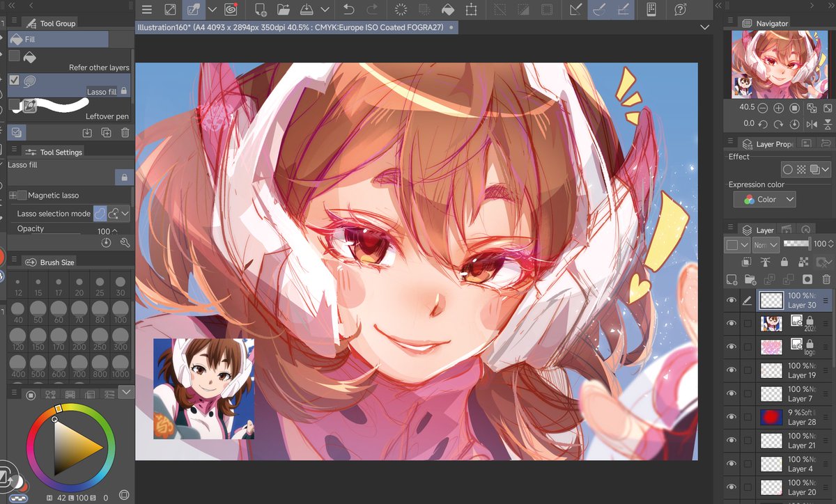836x504 pixels.
Task: Check the Refer other layers checkbox
Action: [15, 56]
